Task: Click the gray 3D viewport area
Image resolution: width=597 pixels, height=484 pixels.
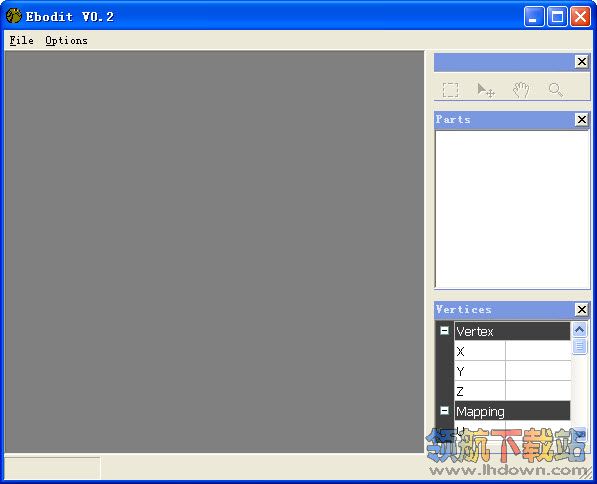Action: [x=214, y=252]
